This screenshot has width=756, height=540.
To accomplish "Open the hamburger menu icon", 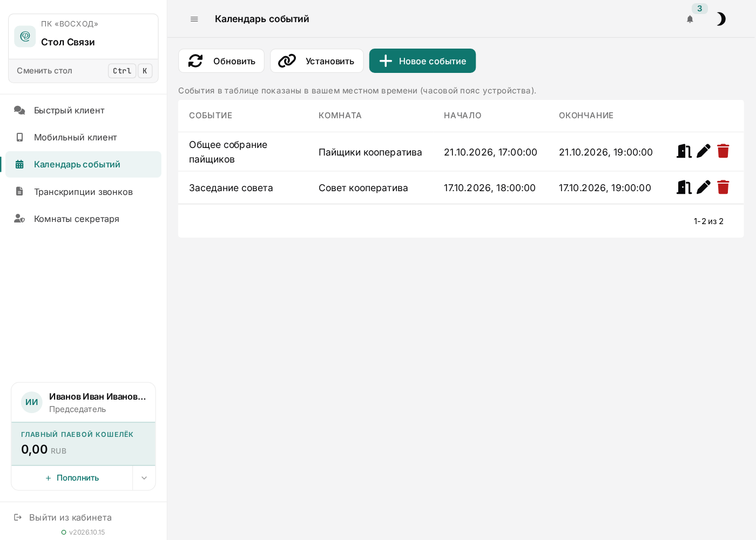I will 194,19.
